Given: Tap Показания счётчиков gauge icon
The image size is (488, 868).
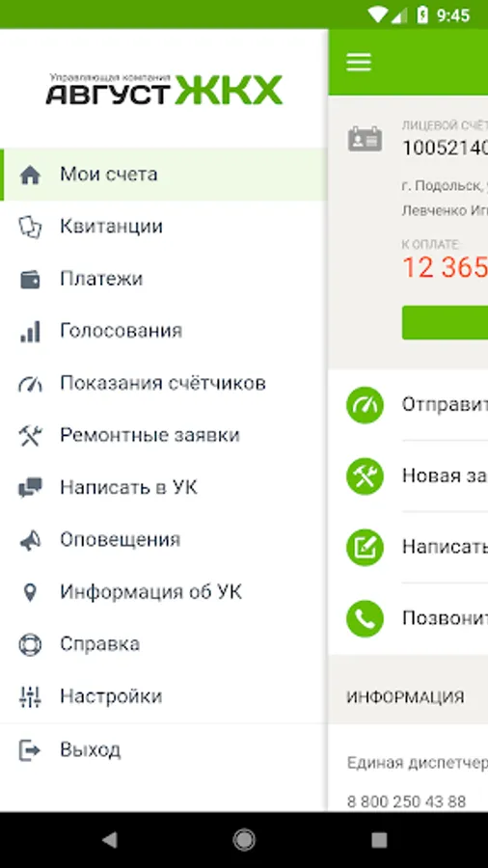Looking at the screenshot, I should point(30,384).
